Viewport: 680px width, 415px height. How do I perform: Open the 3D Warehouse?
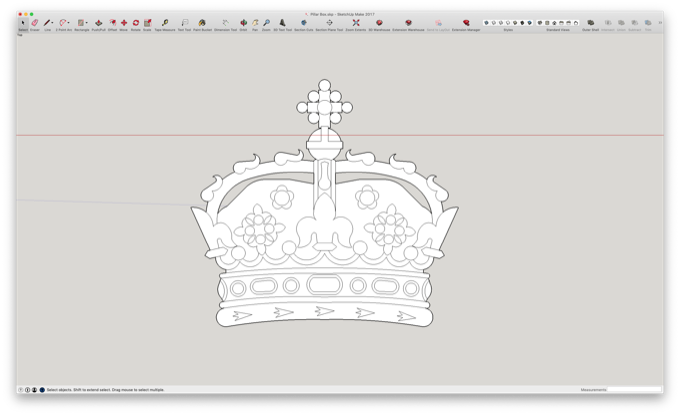coord(379,23)
